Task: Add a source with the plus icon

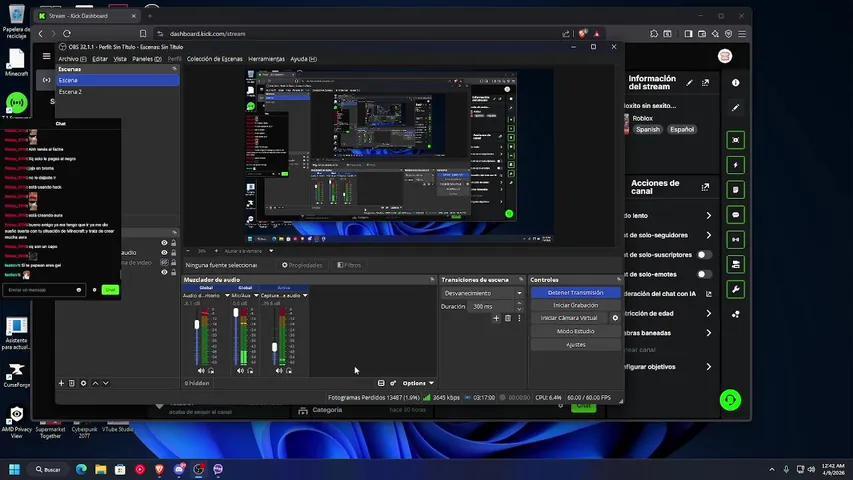Action: 61,383
